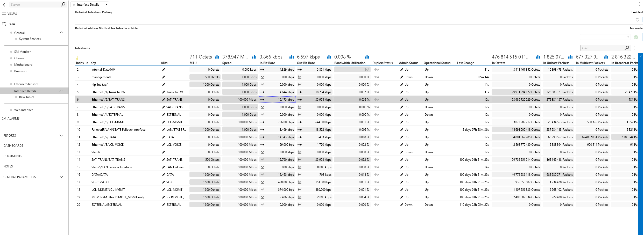Select Chassis in the tree
644x235 pixels.
[x=19, y=58]
